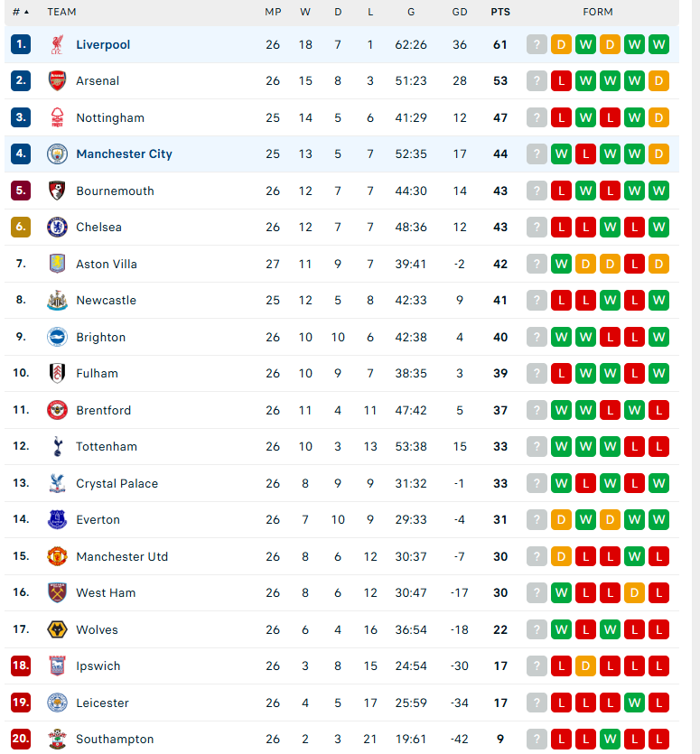The width and height of the screenshot is (700, 754).
Task: Open Liverpool's upcoming match question mark badge
Action: click(537, 44)
